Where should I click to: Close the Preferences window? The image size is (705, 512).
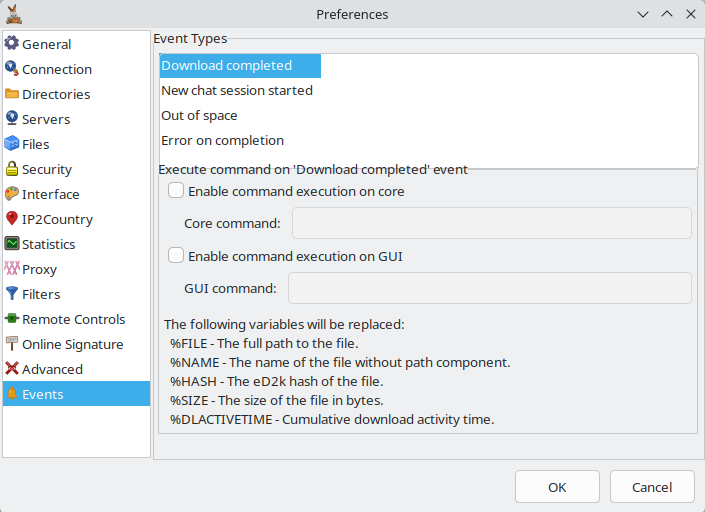[691, 14]
